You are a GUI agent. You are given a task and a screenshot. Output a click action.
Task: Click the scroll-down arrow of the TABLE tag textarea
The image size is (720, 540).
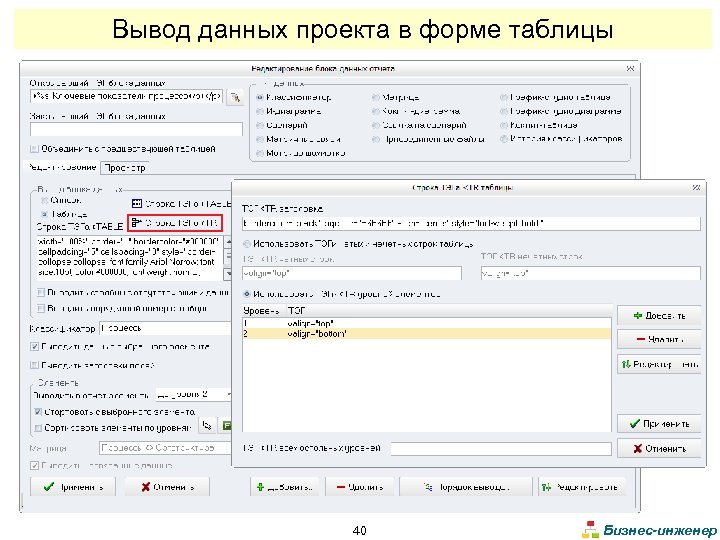point(228,275)
